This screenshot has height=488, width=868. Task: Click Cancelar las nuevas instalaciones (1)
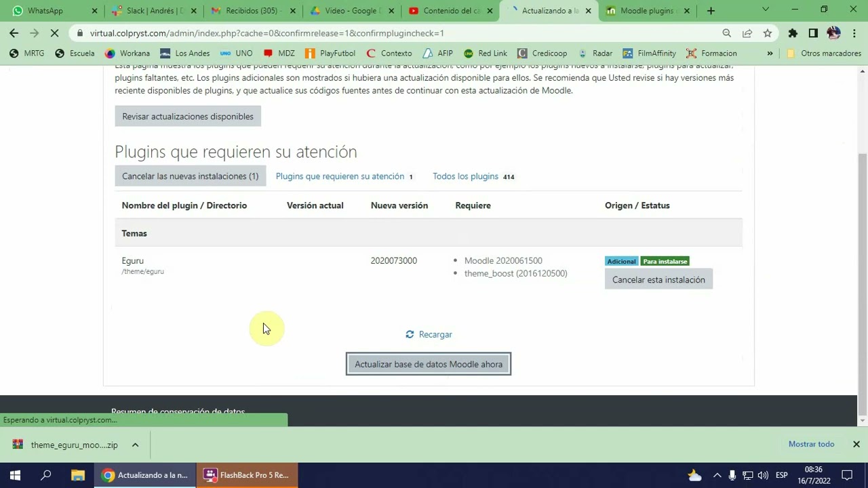coord(190,176)
